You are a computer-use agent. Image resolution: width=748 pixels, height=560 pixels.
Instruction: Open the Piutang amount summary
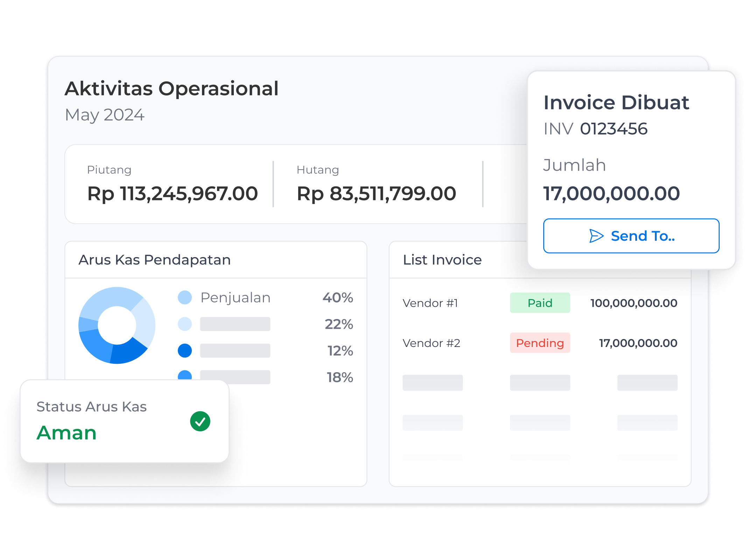[x=172, y=193]
